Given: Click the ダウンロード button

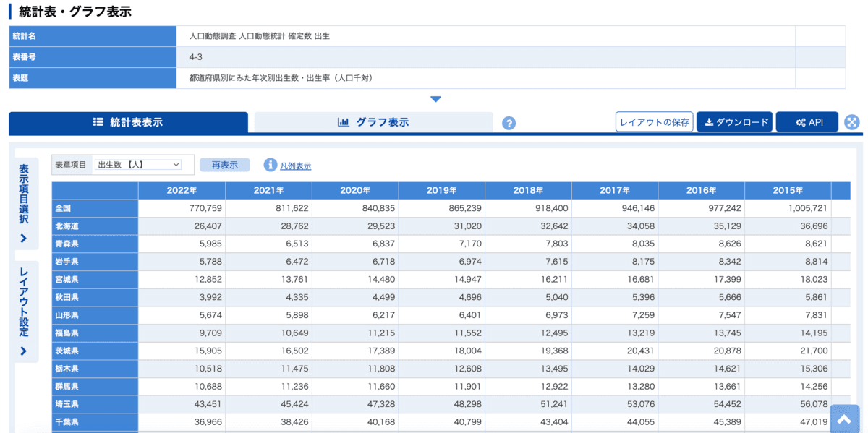Looking at the screenshot, I should click(734, 122).
